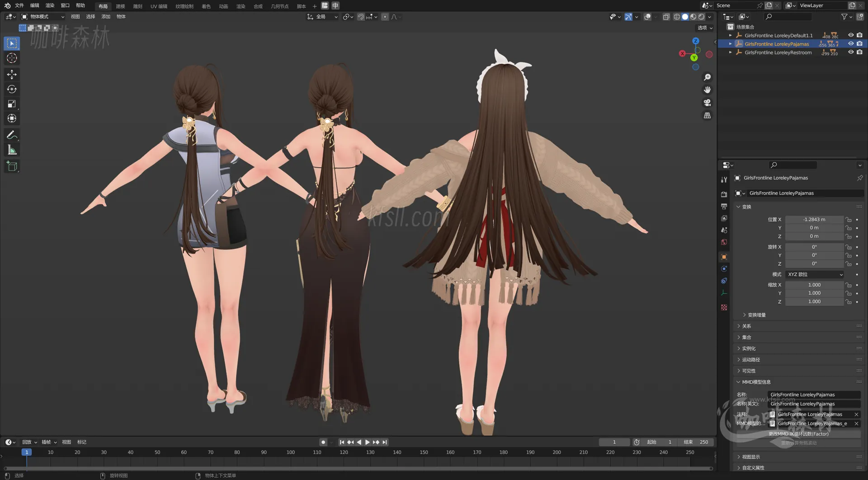
Task: Select the Rotate tool
Action: [12, 89]
